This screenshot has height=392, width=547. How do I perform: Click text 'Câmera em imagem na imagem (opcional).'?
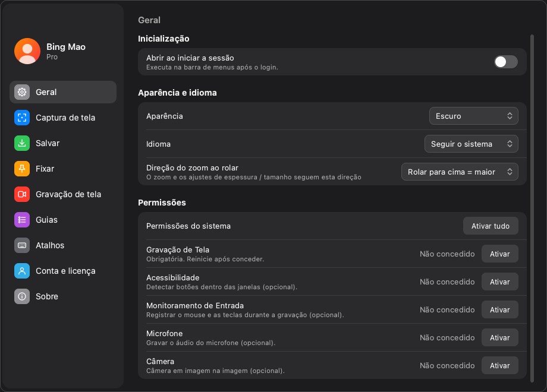[215, 371]
